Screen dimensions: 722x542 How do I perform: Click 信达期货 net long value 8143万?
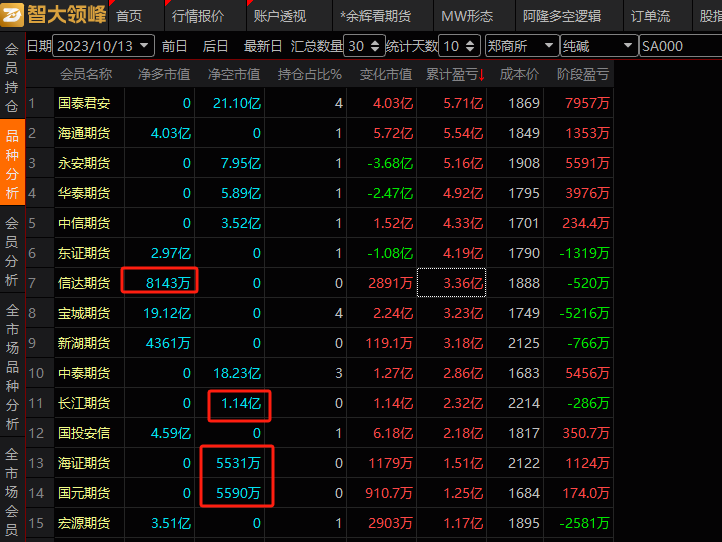[x=168, y=283]
